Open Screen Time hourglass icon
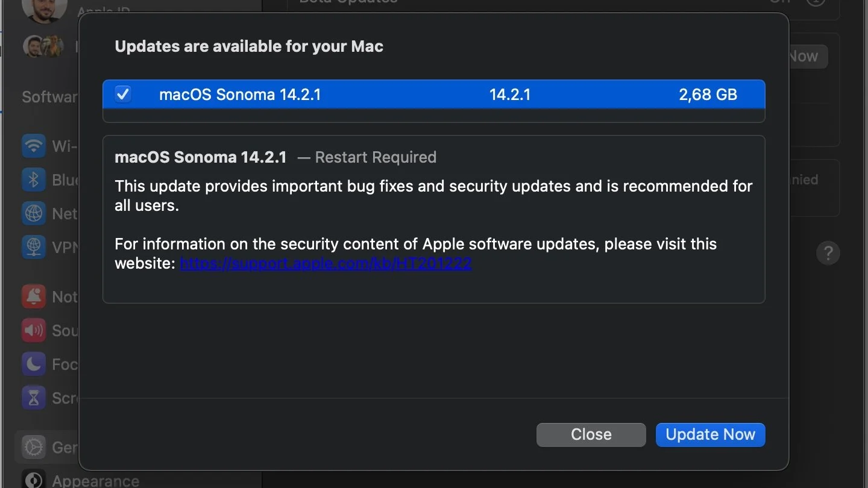The width and height of the screenshot is (868, 488). click(34, 398)
